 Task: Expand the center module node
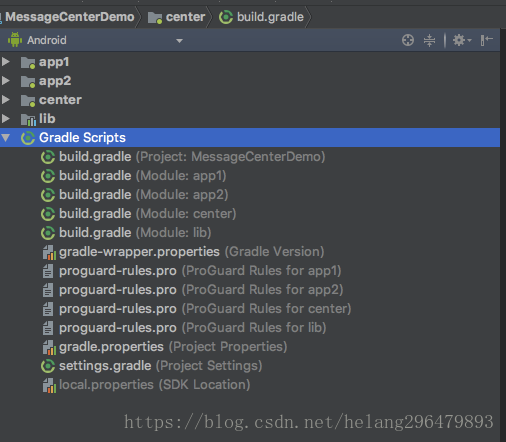pos(6,100)
